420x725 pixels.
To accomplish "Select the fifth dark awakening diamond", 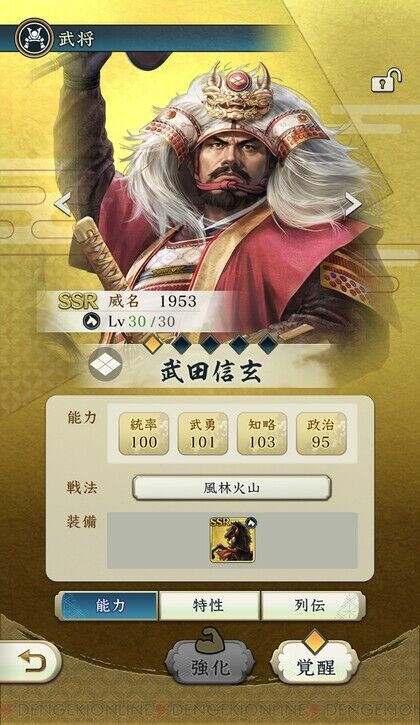I will point(268,344).
